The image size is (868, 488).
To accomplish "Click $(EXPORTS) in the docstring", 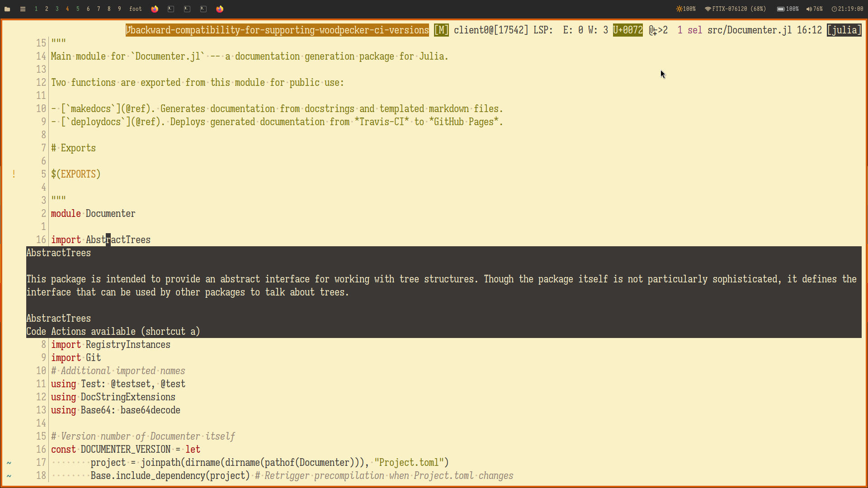I will [76, 174].
